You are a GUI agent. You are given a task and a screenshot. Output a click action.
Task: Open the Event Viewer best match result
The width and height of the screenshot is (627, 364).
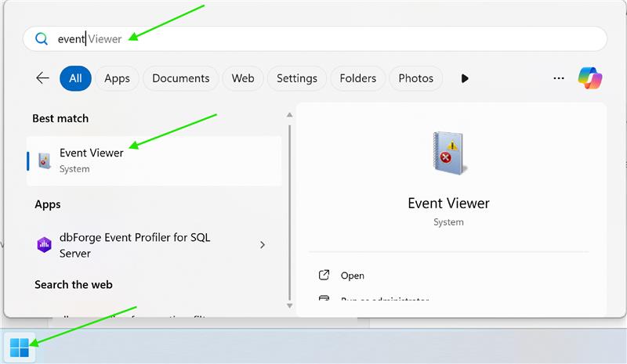(154, 161)
